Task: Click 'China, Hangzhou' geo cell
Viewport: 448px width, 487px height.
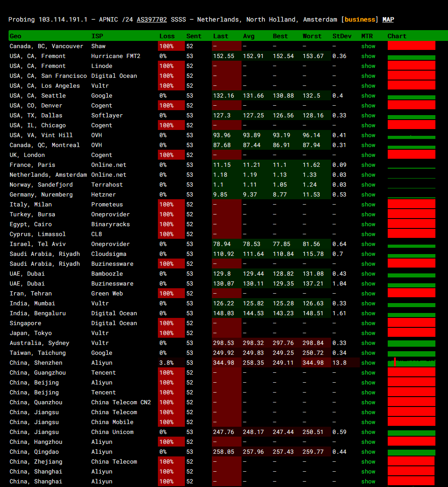Action: coord(36,442)
